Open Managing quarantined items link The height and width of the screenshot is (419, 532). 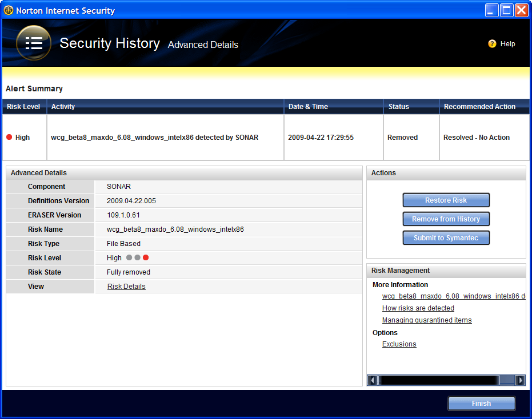pos(427,320)
